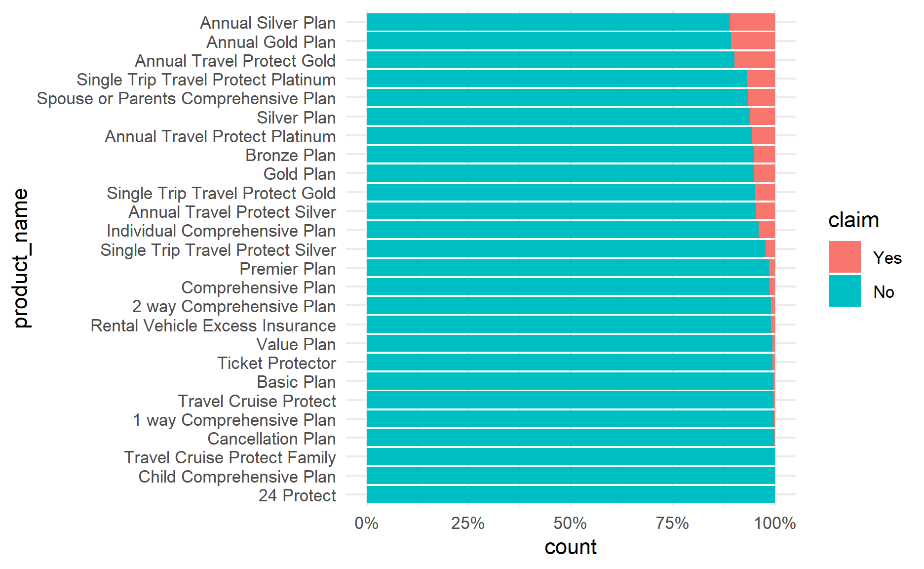
Task: Select the Annual Gold Plan red segment
Action: 753,41
